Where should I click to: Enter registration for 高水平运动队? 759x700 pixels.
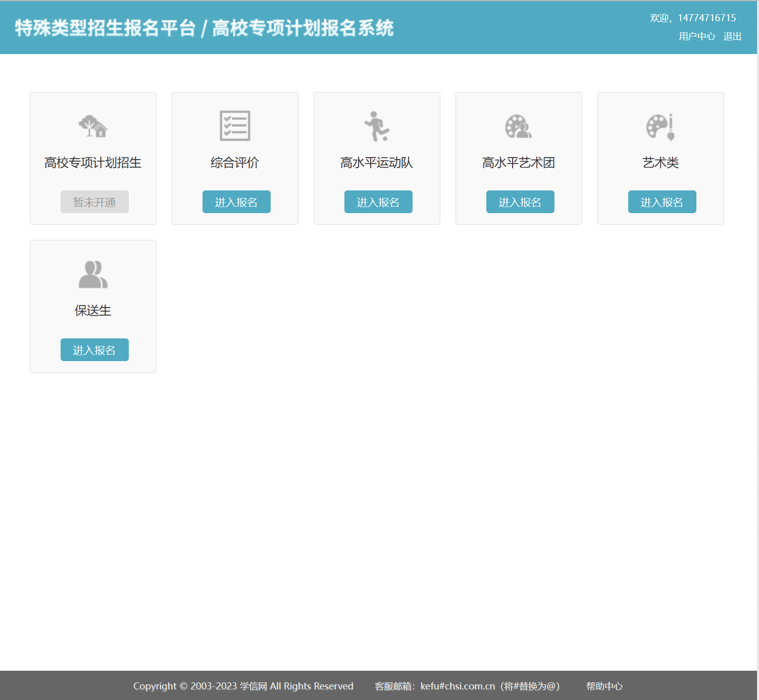coord(378,202)
